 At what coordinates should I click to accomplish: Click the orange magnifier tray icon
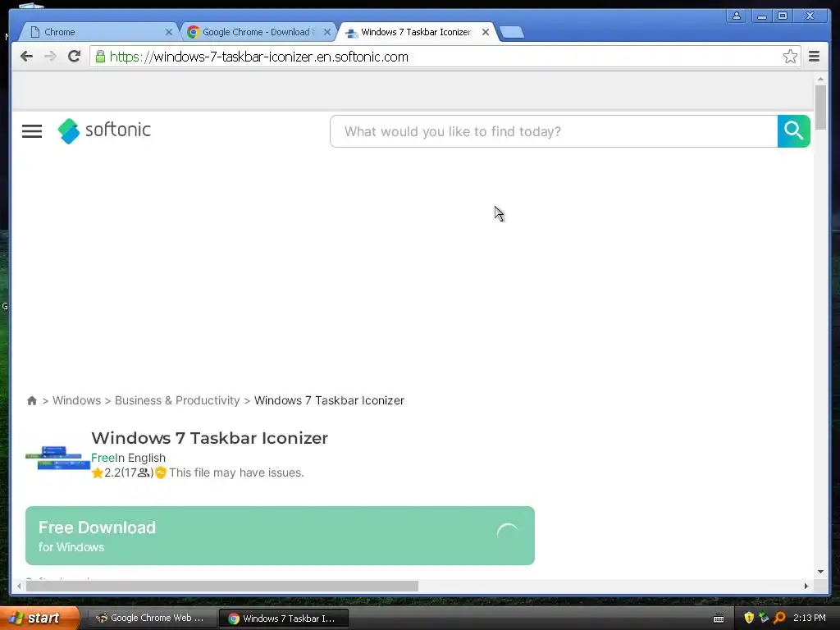779,618
